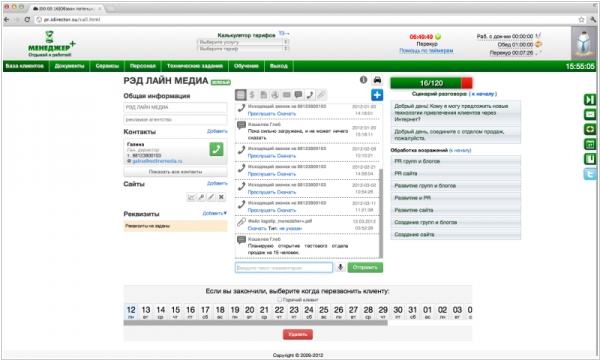
Task: Open the Выберите услугу dropdown
Action: pos(243,42)
